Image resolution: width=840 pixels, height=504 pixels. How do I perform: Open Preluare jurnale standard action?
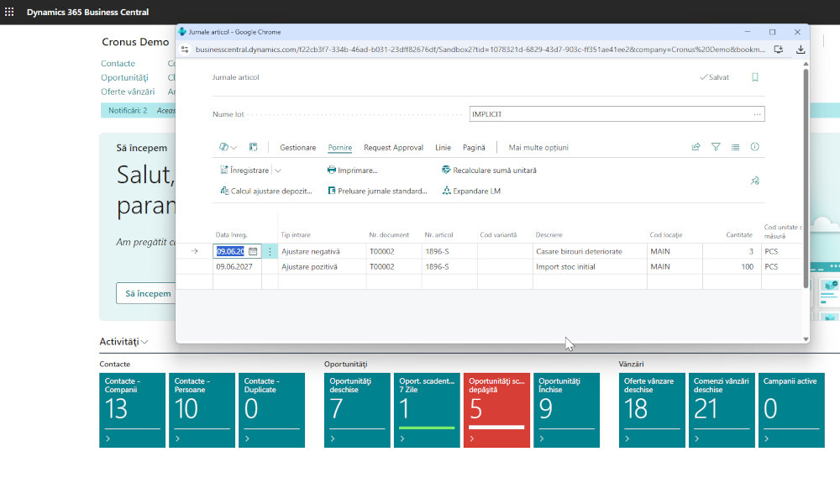click(377, 191)
